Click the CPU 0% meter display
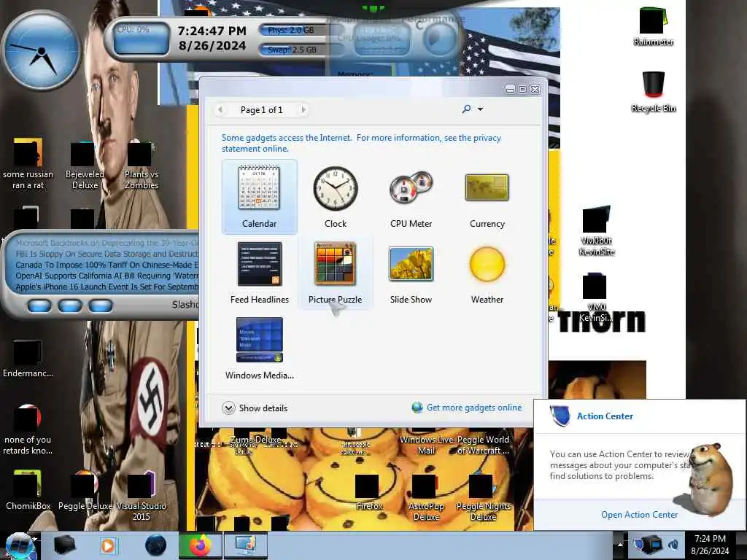Image resolution: width=747 pixels, height=560 pixels. [142, 39]
